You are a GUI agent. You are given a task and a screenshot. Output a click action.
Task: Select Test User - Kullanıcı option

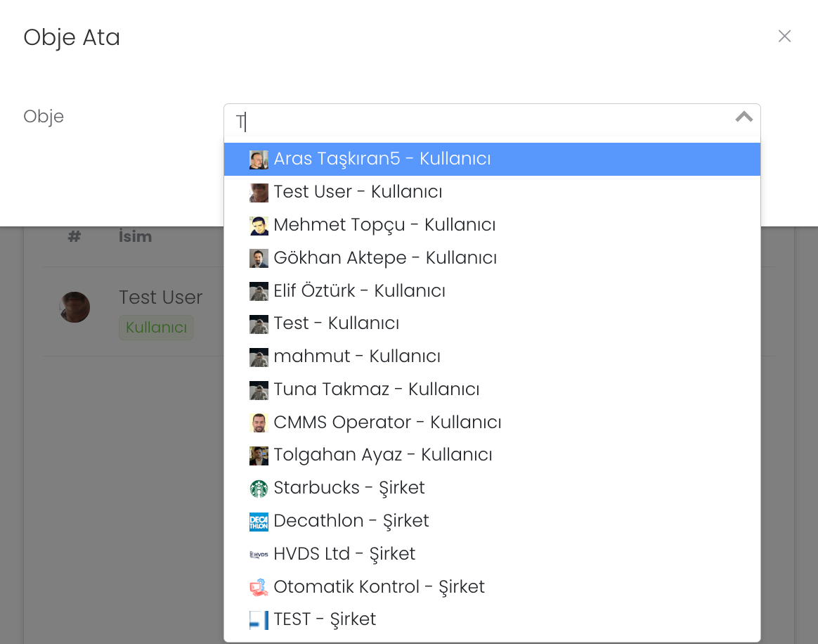point(357,192)
